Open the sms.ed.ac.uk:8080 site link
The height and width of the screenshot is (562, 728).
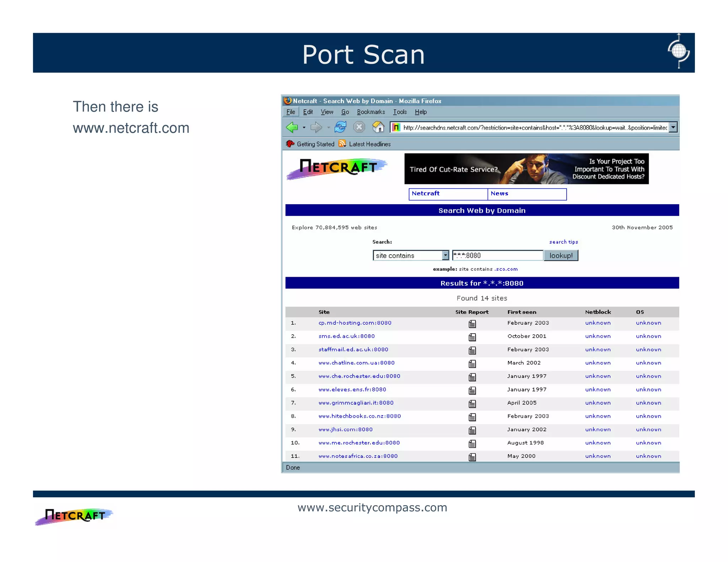[347, 336]
